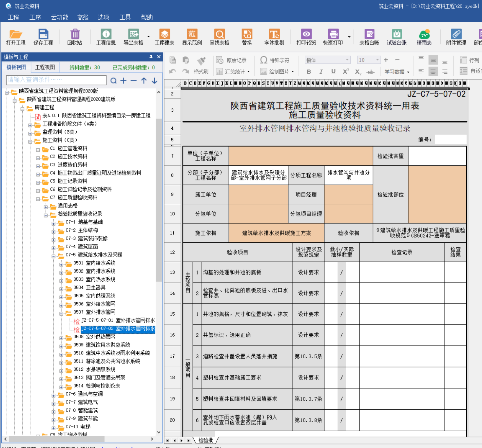
Task: Increase font size with plus button
Action: (386, 60)
